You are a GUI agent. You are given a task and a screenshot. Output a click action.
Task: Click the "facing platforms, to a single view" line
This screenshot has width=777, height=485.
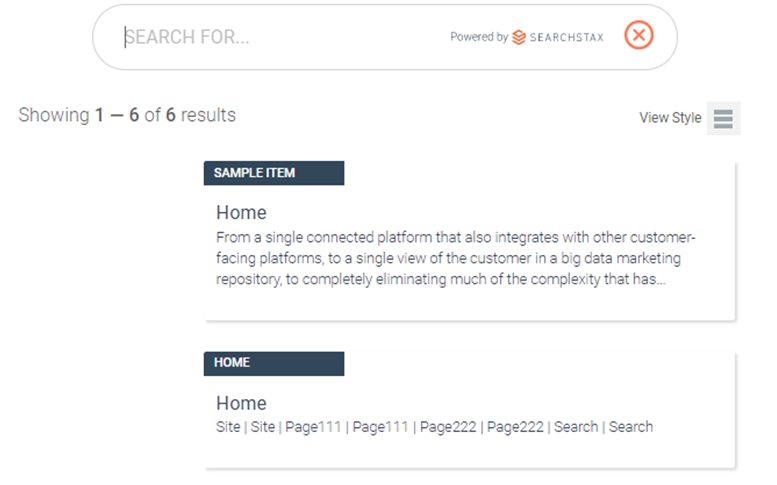[x=448, y=258]
